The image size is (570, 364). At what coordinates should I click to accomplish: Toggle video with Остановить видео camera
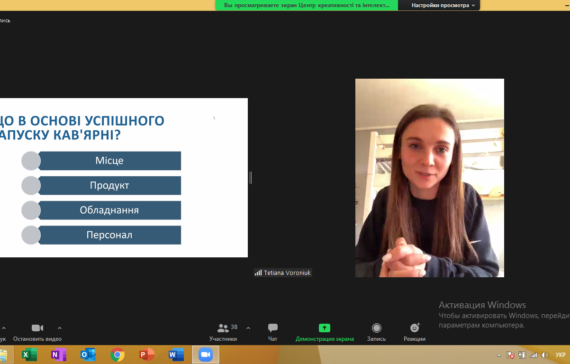tap(37, 328)
